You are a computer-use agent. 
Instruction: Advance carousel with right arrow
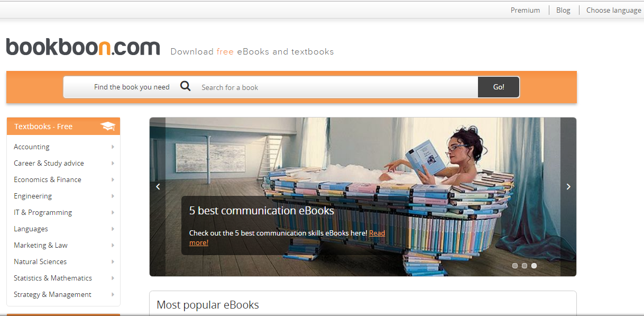(568, 186)
